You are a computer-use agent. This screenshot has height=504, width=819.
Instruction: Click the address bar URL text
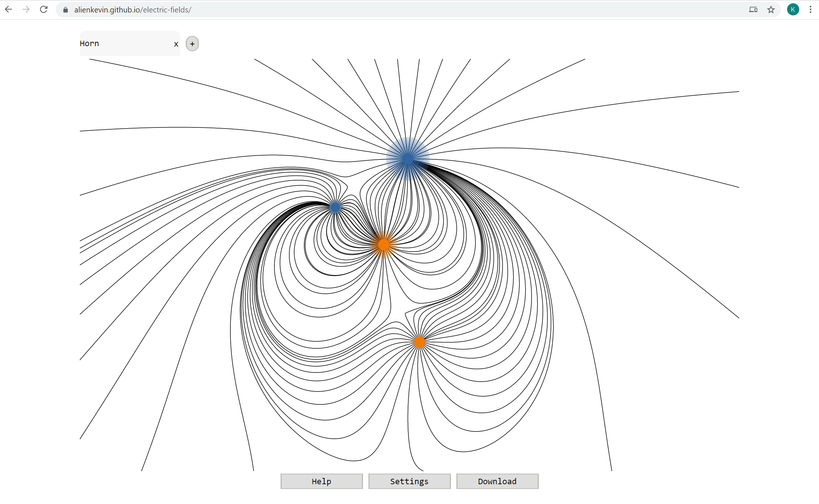point(133,10)
